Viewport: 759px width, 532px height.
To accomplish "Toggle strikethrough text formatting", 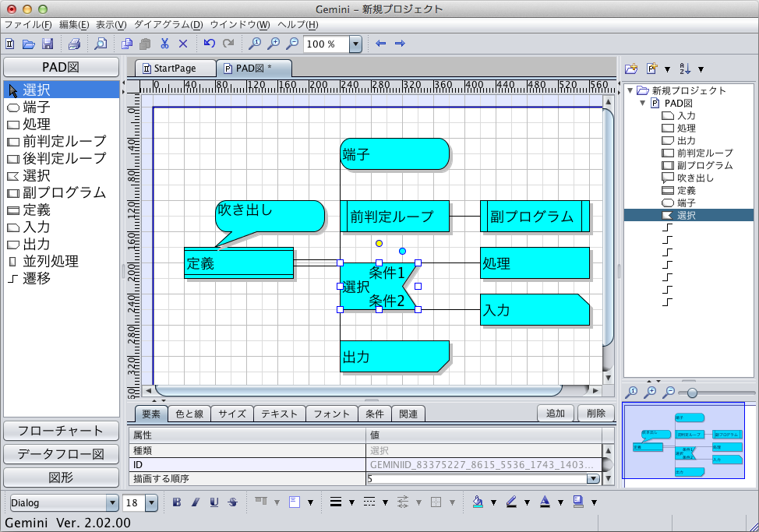I will coord(233,502).
